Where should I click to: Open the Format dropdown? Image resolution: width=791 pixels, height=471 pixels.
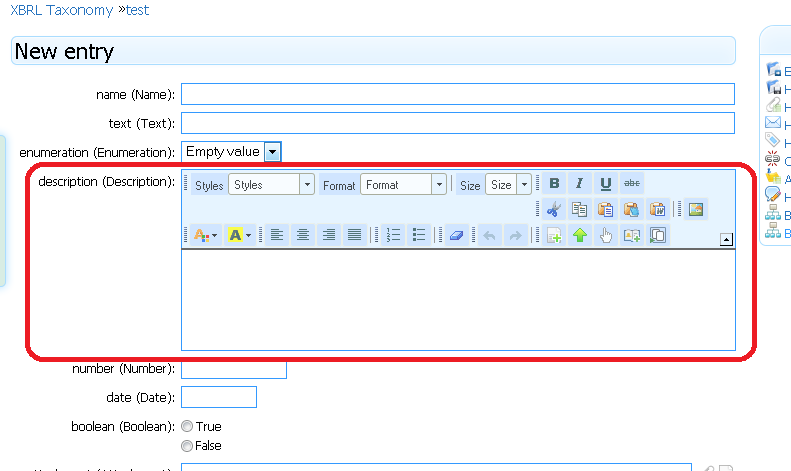(404, 185)
